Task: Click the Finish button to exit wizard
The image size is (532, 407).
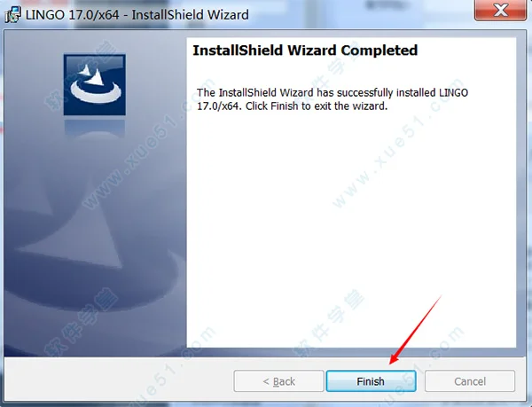Action: point(371,381)
